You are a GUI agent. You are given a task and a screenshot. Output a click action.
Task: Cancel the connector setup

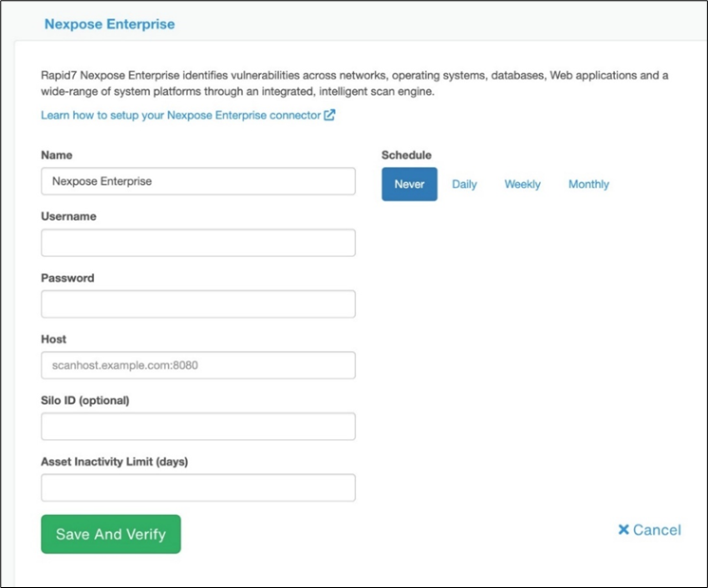(x=650, y=530)
